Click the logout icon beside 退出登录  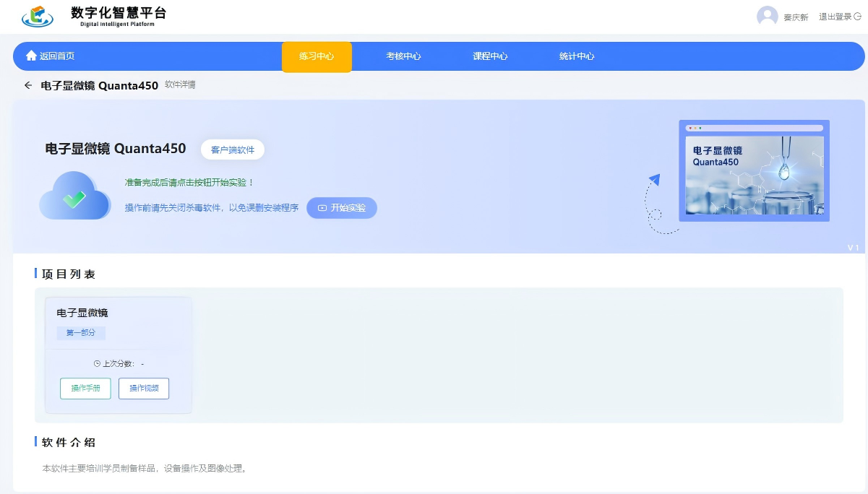[x=858, y=17]
